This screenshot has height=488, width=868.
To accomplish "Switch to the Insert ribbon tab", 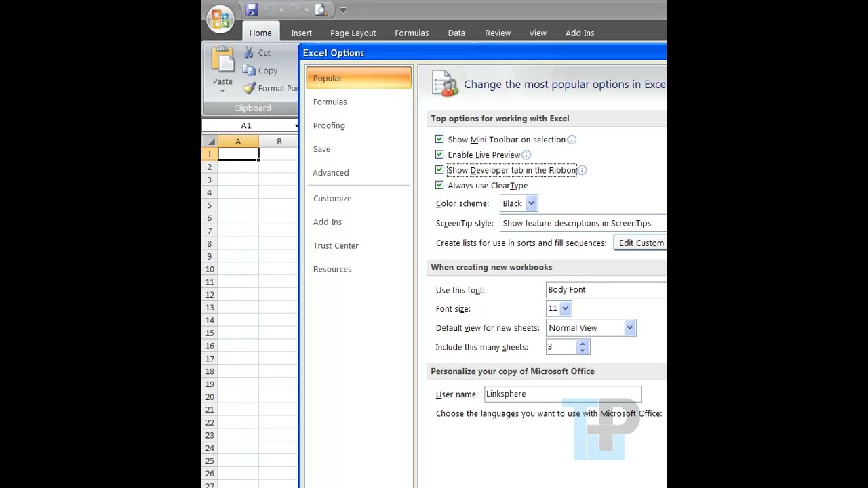I will coord(302,33).
